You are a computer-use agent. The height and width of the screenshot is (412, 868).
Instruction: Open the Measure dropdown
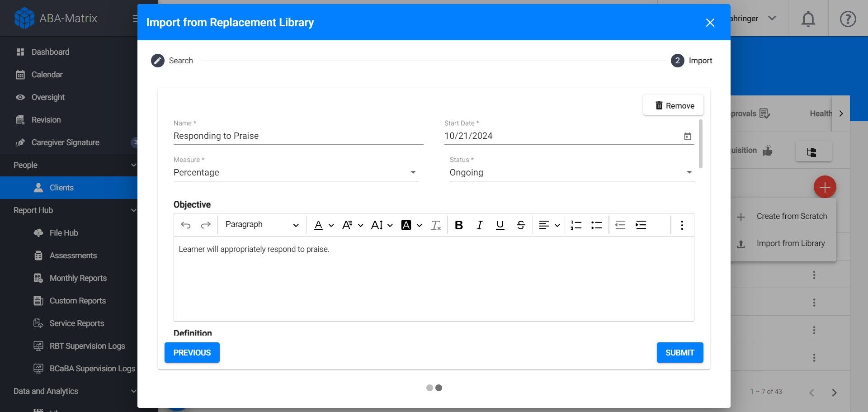pos(296,172)
